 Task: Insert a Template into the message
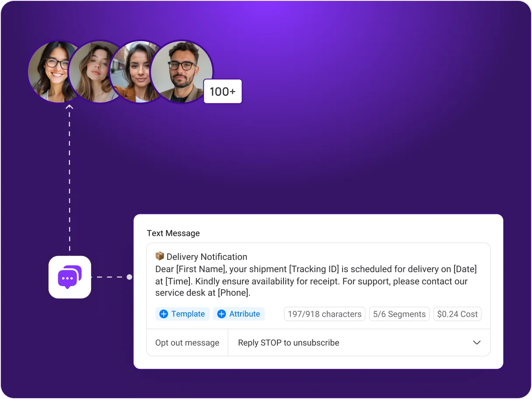tap(182, 314)
